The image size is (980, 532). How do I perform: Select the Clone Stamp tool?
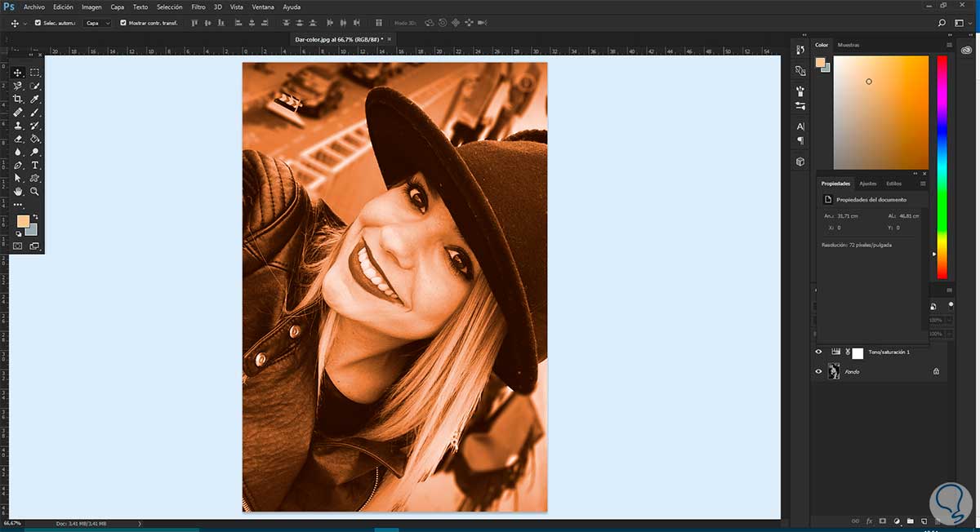pos(18,126)
